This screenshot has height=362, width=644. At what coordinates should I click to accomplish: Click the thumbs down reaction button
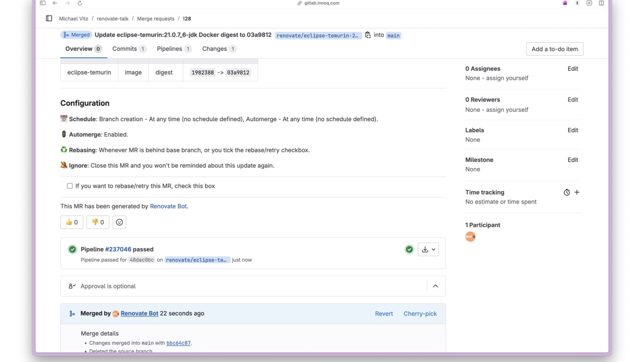pyautogui.click(x=98, y=222)
